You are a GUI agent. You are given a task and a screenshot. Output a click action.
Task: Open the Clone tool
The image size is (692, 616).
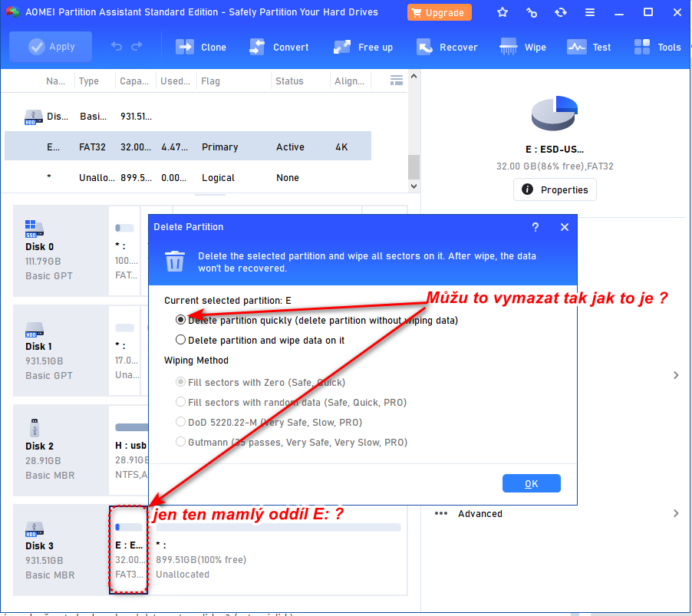pos(201,47)
